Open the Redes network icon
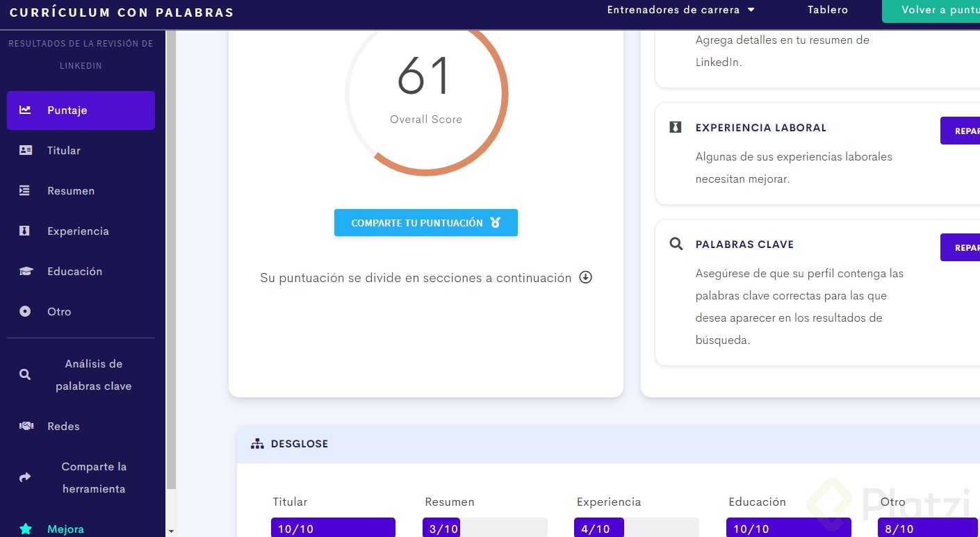 pyautogui.click(x=24, y=425)
